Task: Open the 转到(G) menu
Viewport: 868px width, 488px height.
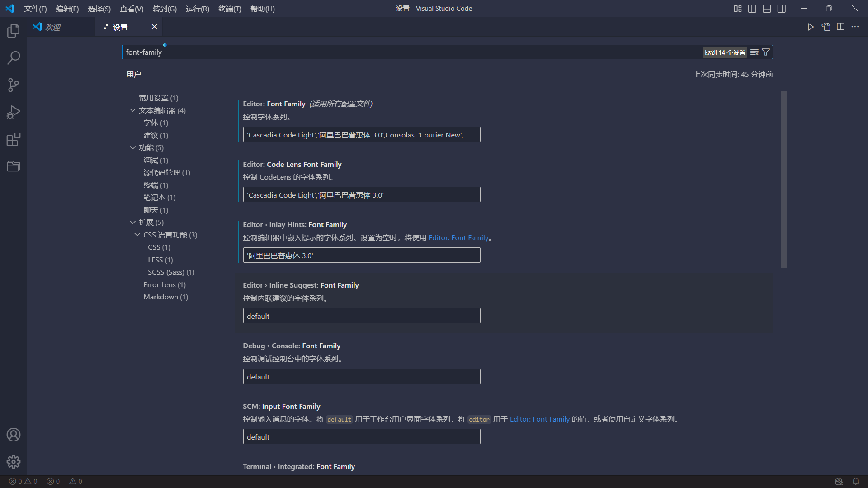Action: [x=165, y=9]
